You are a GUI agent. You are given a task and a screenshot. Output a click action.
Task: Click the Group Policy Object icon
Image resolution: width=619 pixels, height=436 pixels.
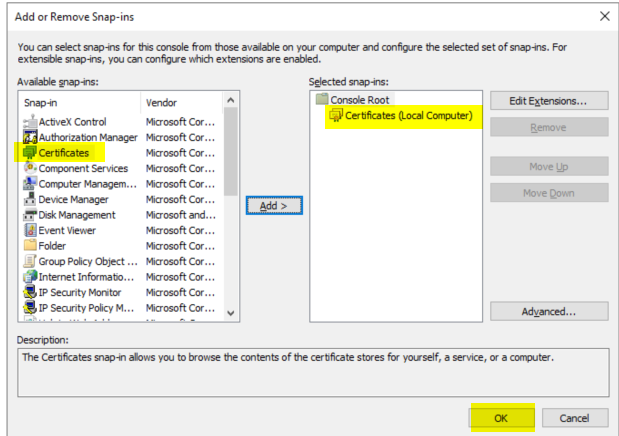tap(30, 261)
